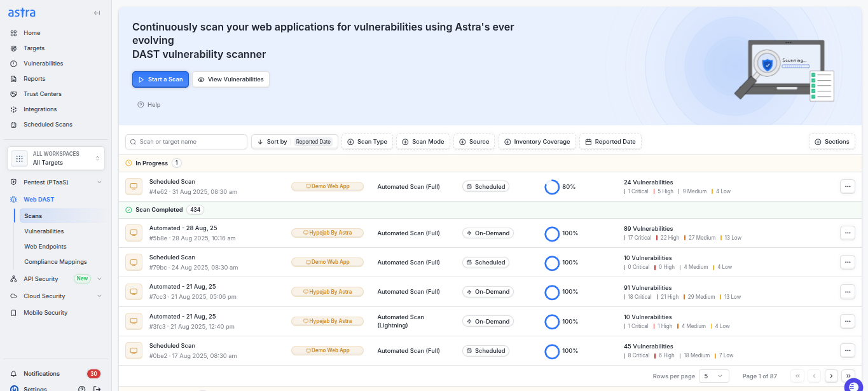Image resolution: width=868 pixels, height=391 pixels.
Task: Change Rows per page dropdown
Action: click(x=713, y=376)
